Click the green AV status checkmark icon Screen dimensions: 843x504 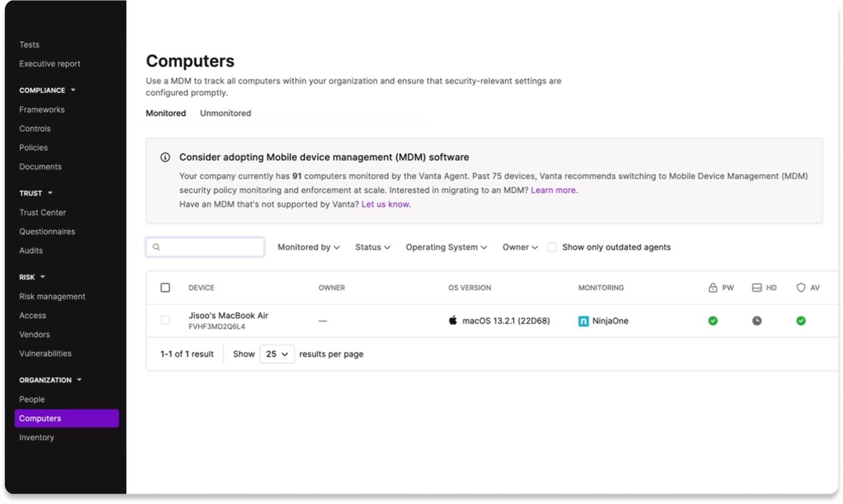(801, 321)
